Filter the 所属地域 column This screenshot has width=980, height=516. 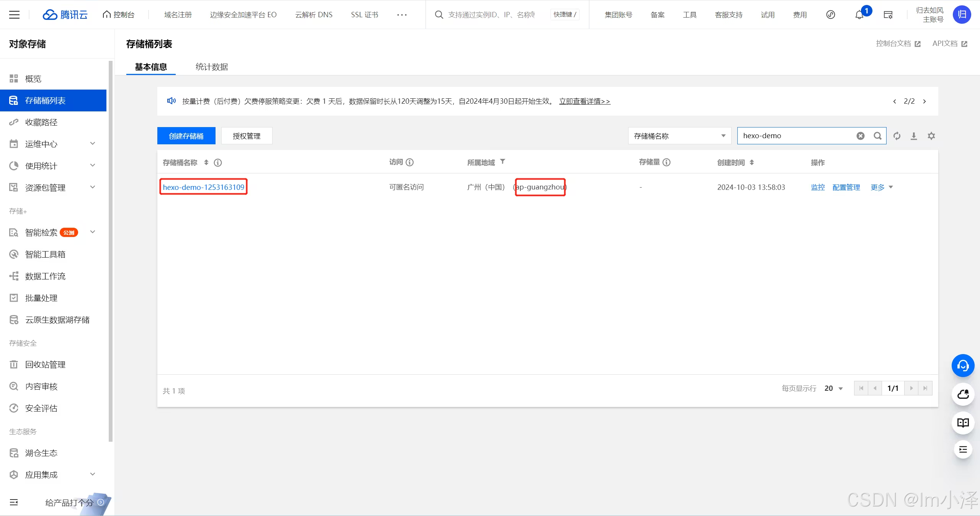503,162
